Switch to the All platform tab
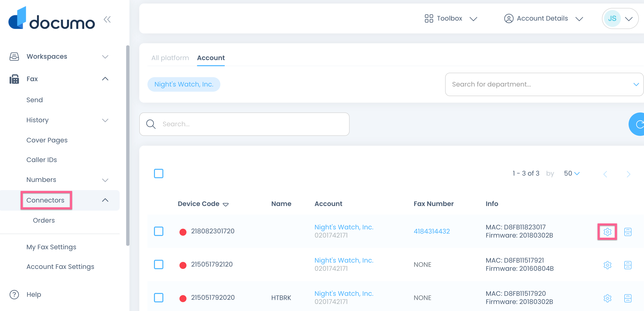The width and height of the screenshot is (644, 311). tap(170, 58)
